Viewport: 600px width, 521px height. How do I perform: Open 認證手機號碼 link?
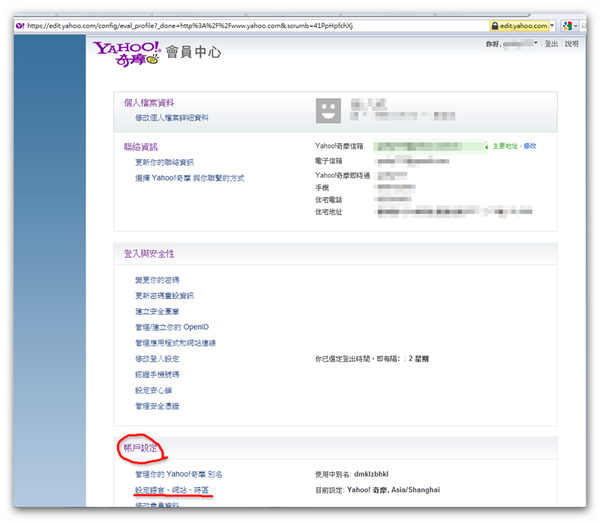coord(157,374)
